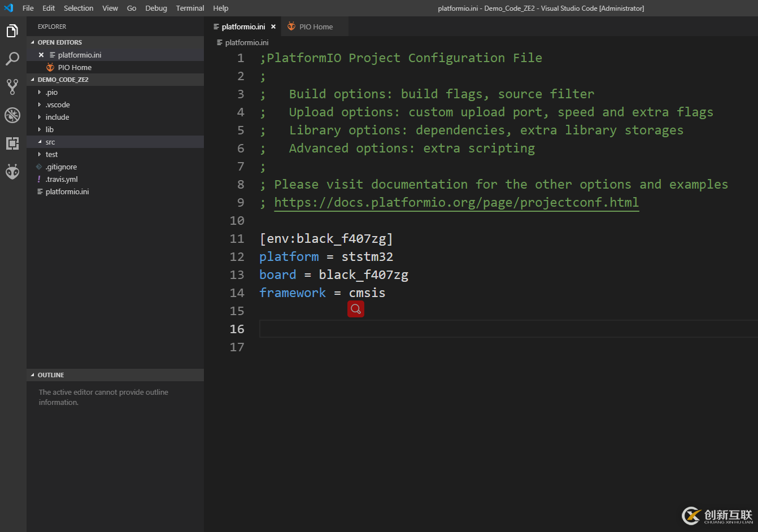Click the value 'ststm32' on line 12
Screen dimensions: 758x532
tap(367, 256)
